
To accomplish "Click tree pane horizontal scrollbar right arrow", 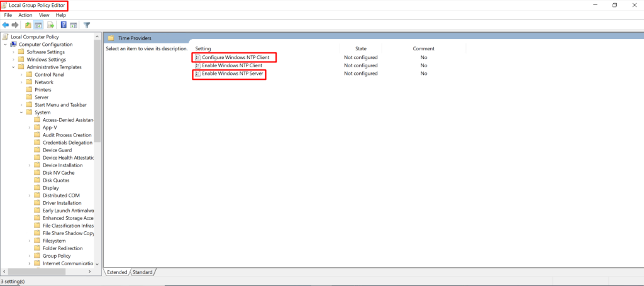I will pyautogui.click(x=90, y=272).
